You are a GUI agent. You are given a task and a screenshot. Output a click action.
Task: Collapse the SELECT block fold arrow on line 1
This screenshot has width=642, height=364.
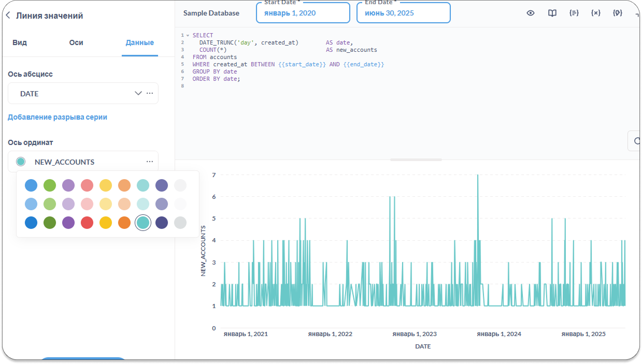[188, 35]
